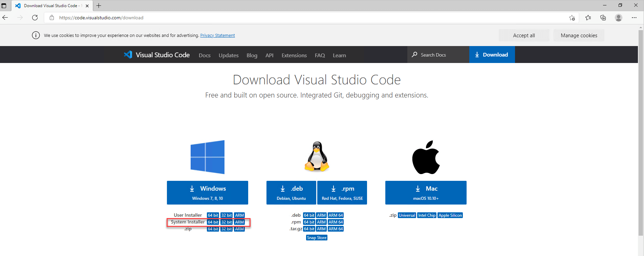This screenshot has width=644, height=256.
Task: Click the browser back arrow
Action: (5, 18)
